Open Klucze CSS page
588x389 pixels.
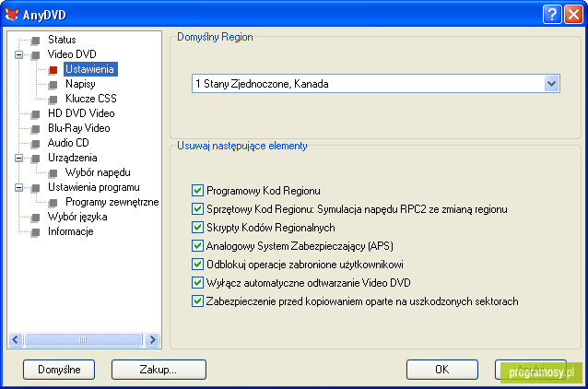90,99
